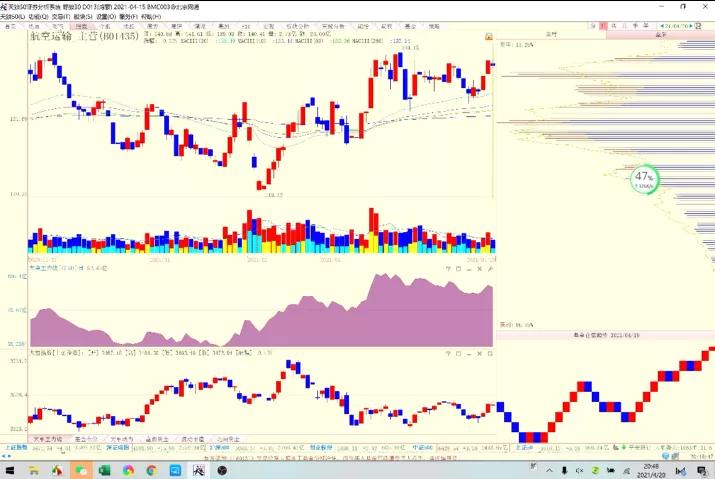
Task: Open the 板块(S) menu
Action: [x=83, y=16]
